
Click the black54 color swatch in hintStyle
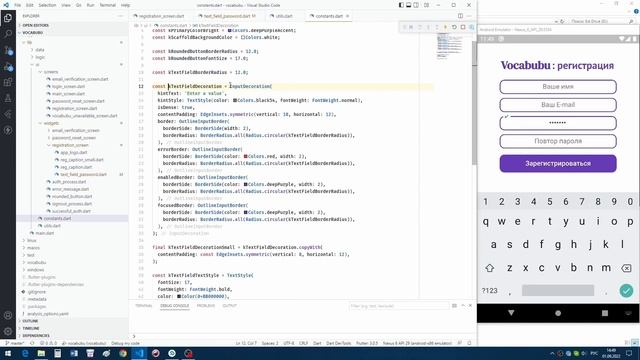click(235, 100)
